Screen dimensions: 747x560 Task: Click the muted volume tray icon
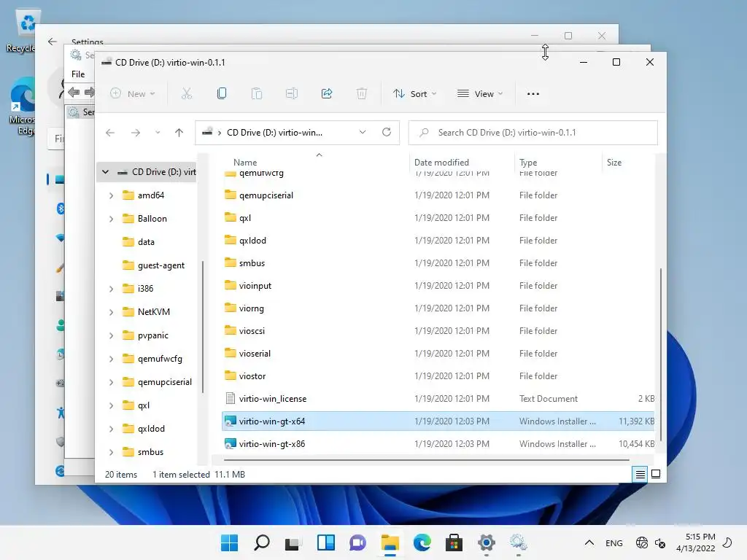(x=660, y=542)
